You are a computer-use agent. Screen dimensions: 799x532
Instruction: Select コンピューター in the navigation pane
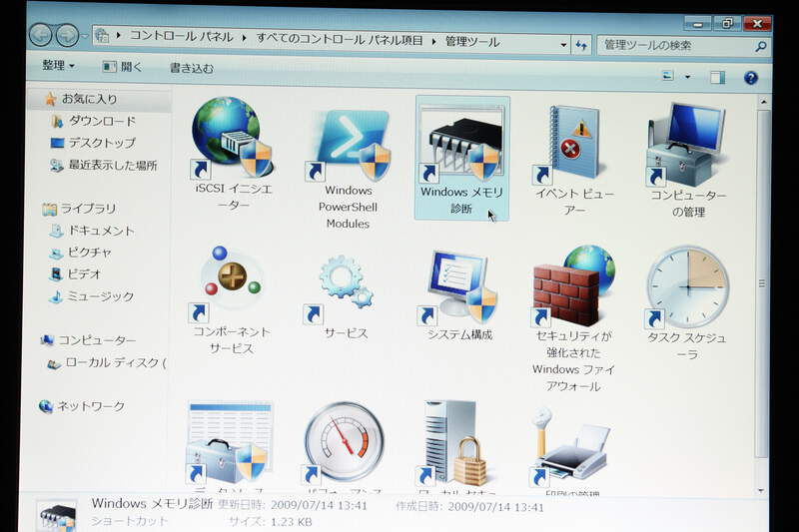[x=89, y=340]
